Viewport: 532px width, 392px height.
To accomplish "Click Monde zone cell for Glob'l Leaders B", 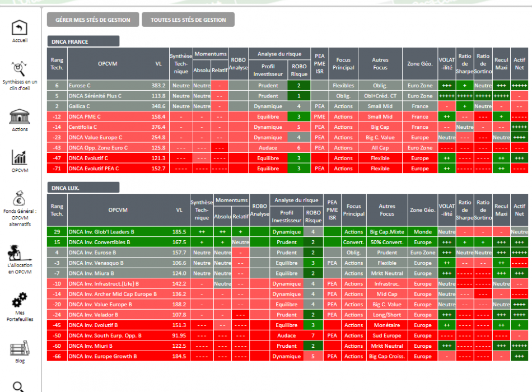I will click(422, 232).
